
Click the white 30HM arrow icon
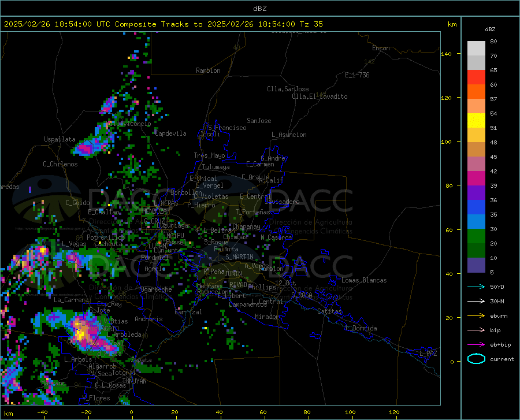[x=476, y=301]
